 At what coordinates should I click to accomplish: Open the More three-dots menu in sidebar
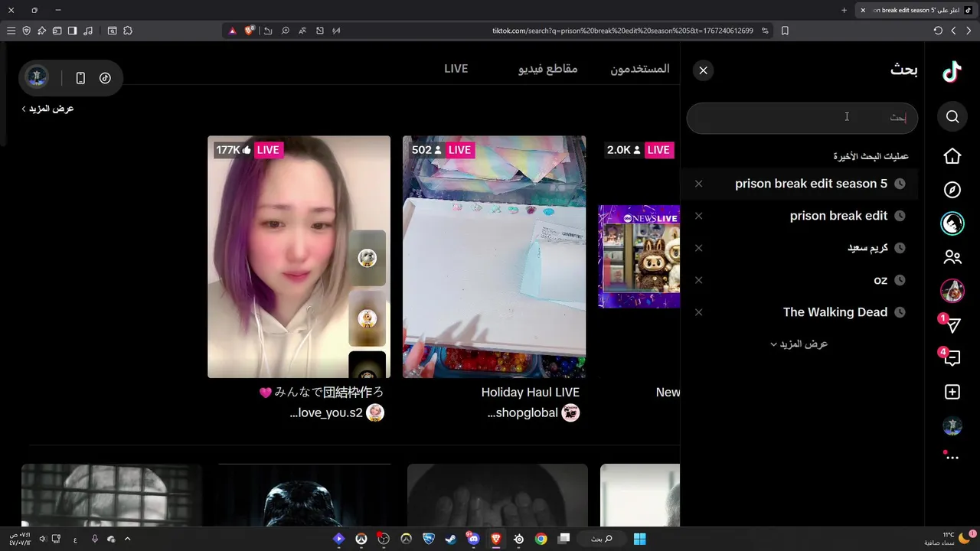[x=952, y=457]
